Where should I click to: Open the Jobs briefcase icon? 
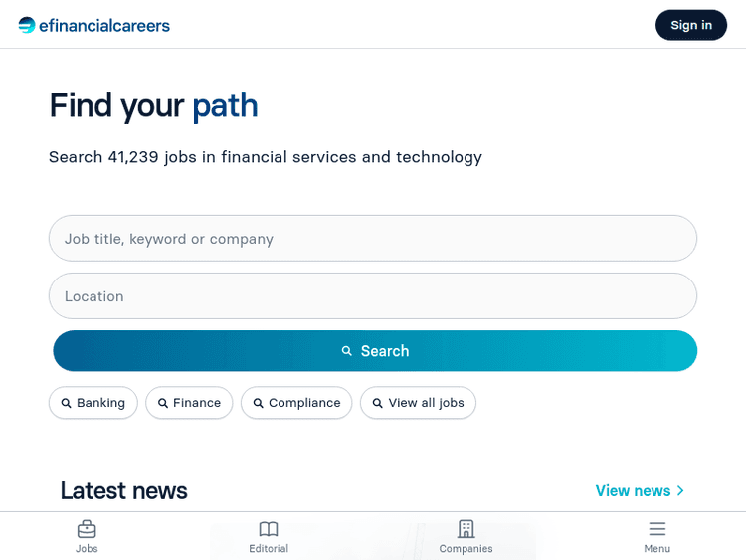(87, 529)
